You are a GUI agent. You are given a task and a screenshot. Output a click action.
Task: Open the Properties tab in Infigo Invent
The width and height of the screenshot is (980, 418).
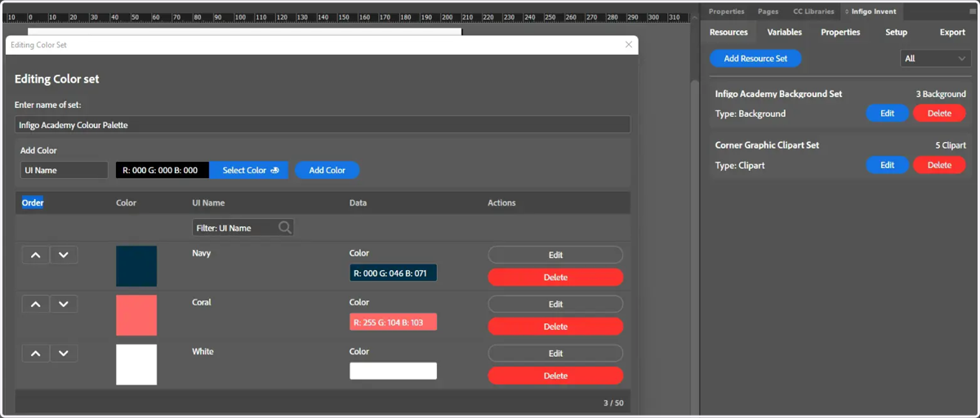pyautogui.click(x=840, y=32)
